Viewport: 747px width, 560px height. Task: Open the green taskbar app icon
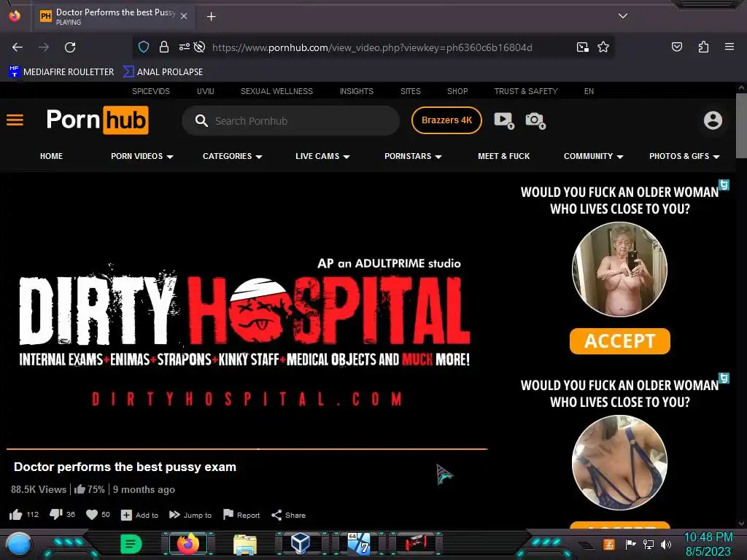pos(131,544)
